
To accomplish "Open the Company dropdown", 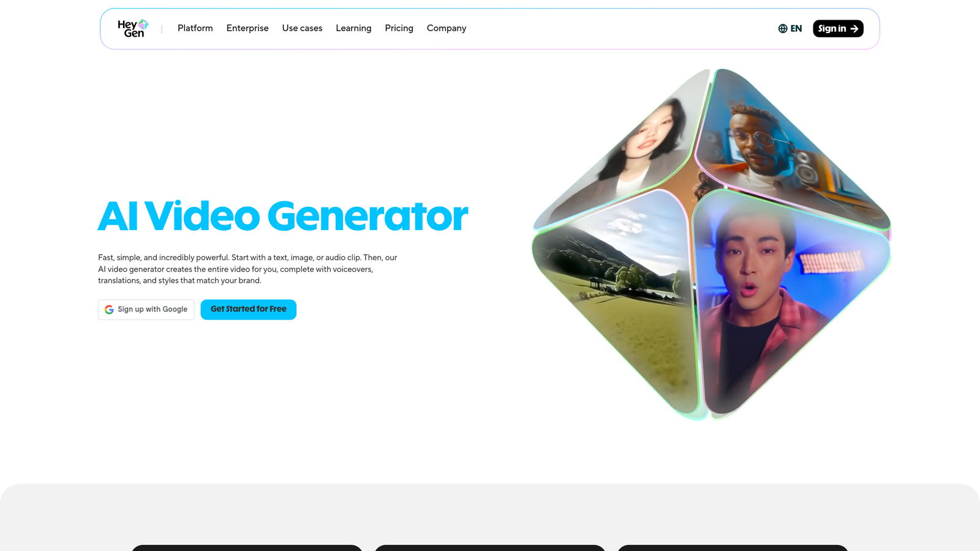I will point(447,28).
